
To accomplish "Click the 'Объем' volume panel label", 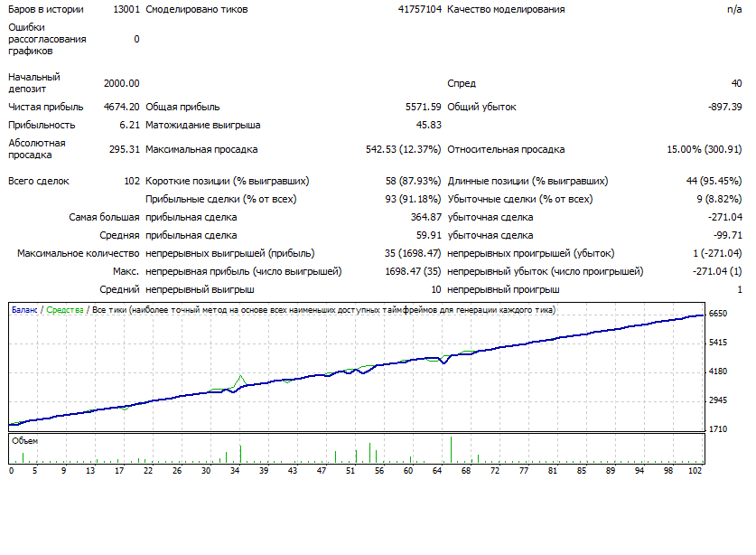I will coord(24,440).
